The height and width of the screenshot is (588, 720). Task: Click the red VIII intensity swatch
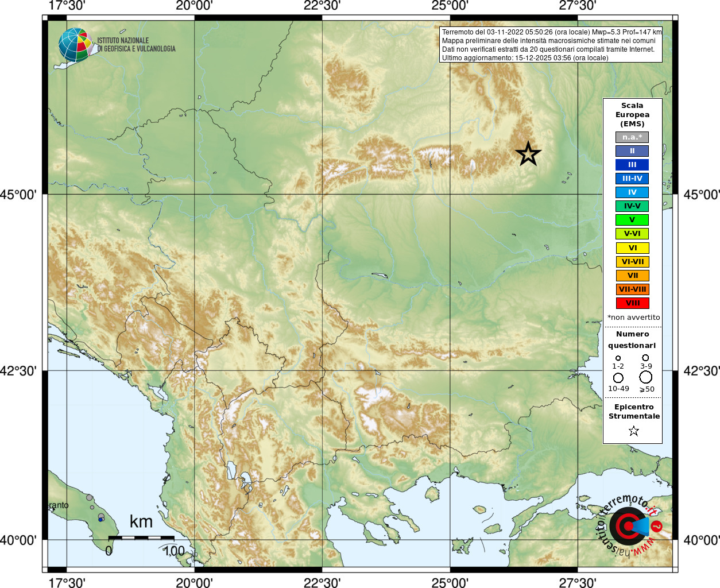point(632,303)
